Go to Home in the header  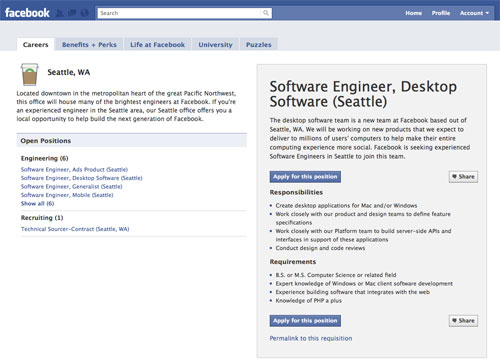point(413,13)
